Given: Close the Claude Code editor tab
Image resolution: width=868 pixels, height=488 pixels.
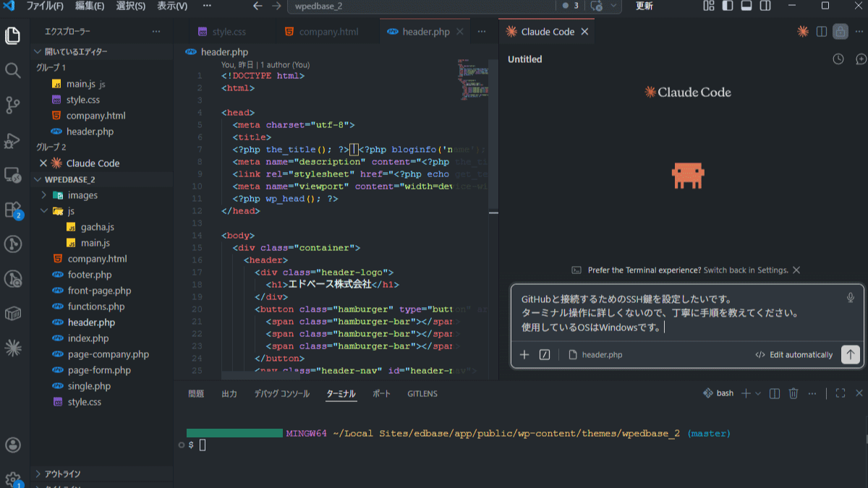Looking at the screenshot, I should tap(584, 32).
